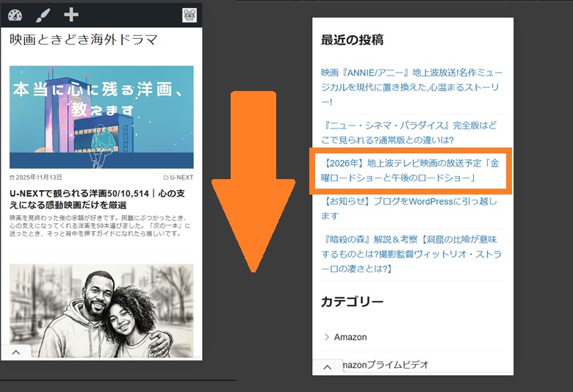The width and height of the screenshot is (573, 392).
Task: Open the customize brush icon in admin bar
Action: tap(43, 15)
